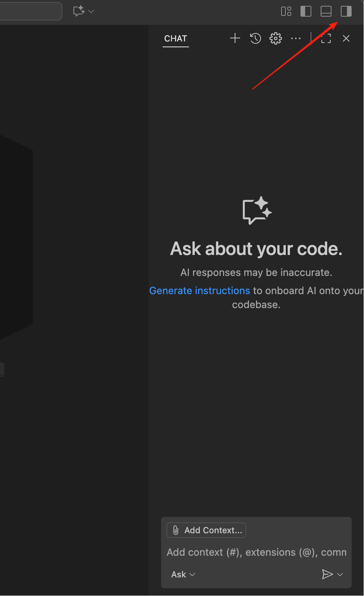Viewport: 364px width, 596px height.
Task: Show chat history with the clock icon
Action: [256, 38]
